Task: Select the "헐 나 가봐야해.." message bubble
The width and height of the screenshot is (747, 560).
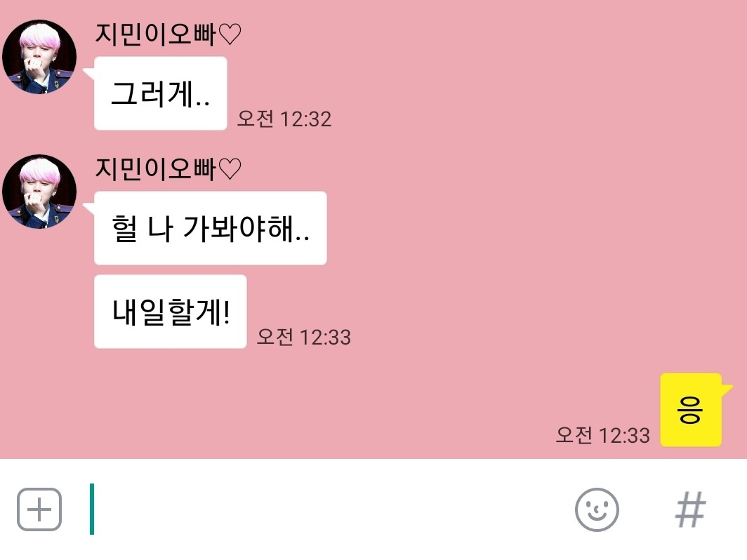Action: [211, 228]
